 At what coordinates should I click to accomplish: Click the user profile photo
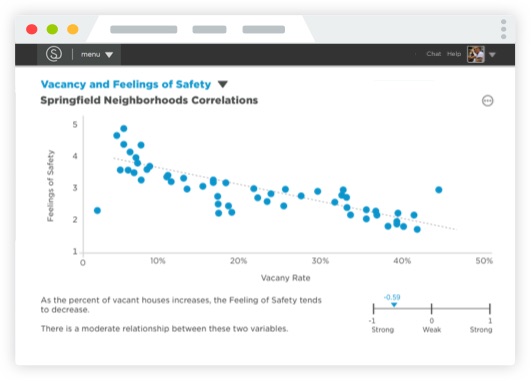[476, 54]
